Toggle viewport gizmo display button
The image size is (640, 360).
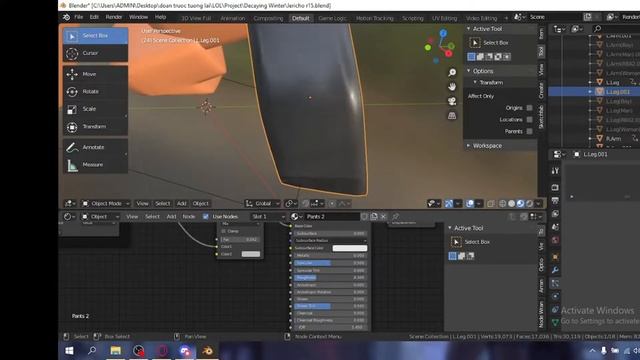coord(449,203)
